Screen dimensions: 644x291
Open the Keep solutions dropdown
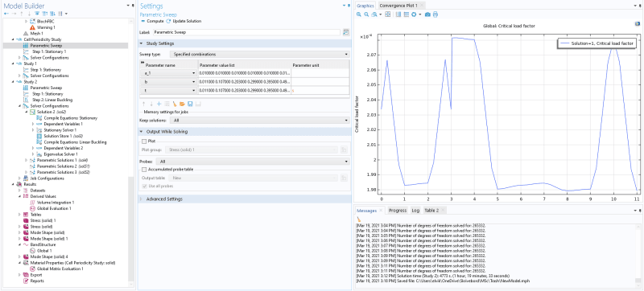tap(259, 121)
